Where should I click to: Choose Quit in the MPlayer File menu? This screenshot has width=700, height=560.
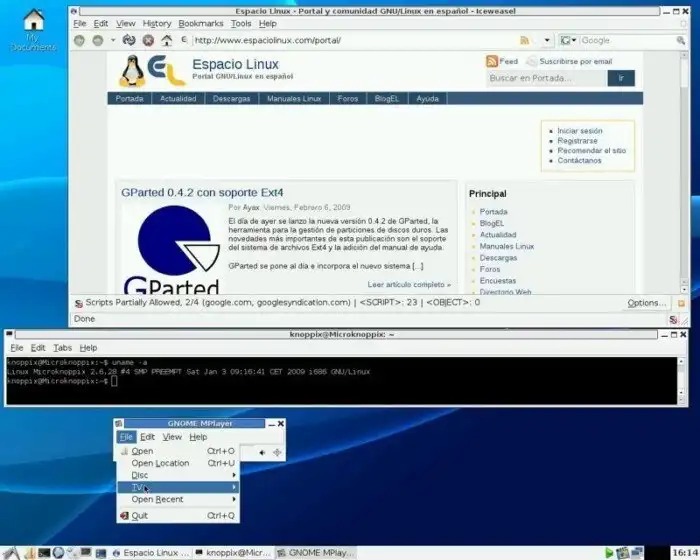click(139, 516)
